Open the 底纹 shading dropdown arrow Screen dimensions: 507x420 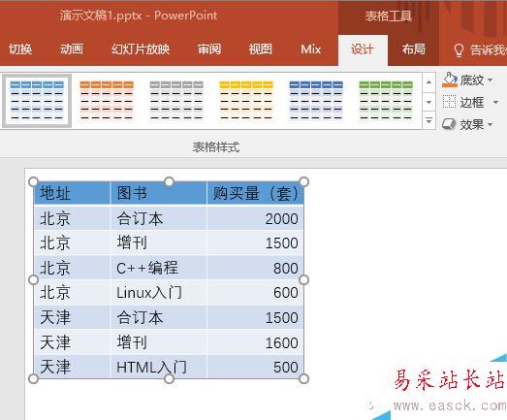(491, 80)
